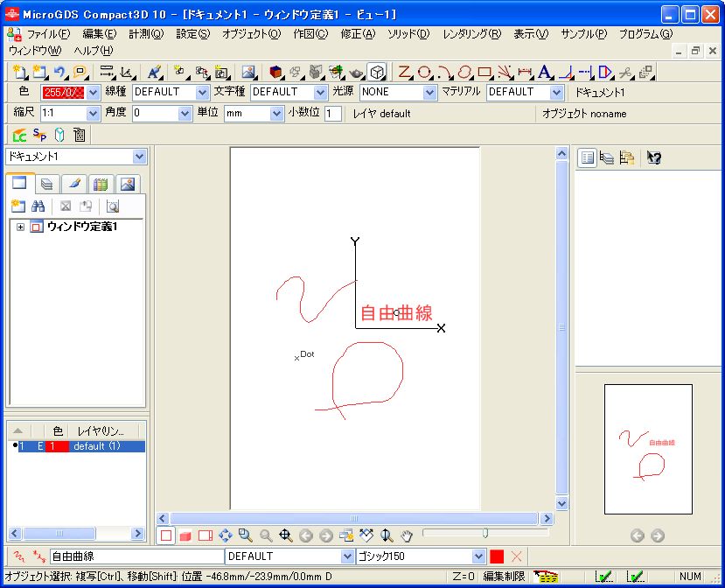Select the text tool (letter A icon)
The image size is (725, 588).
(546, 72)
